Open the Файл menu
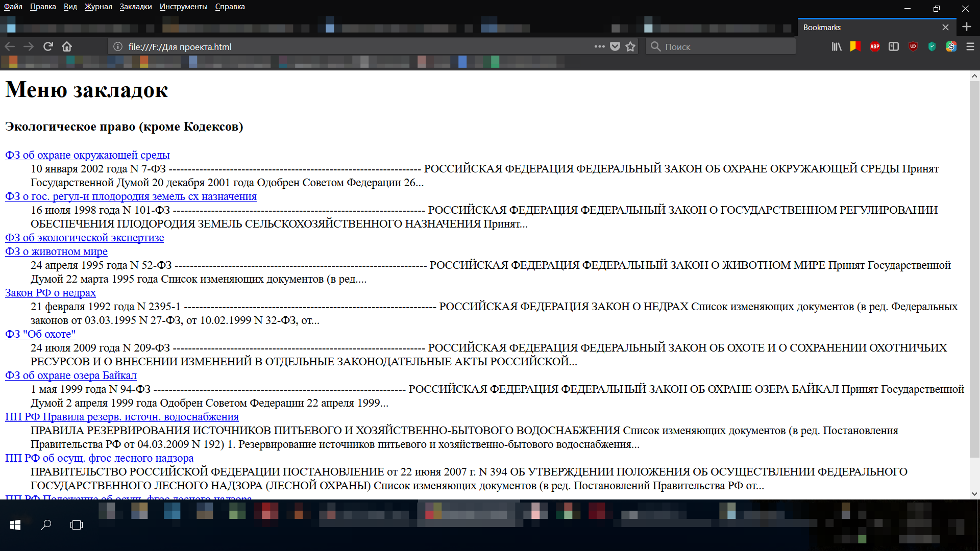Screen dimensions: 980x551 pos(13,7)
